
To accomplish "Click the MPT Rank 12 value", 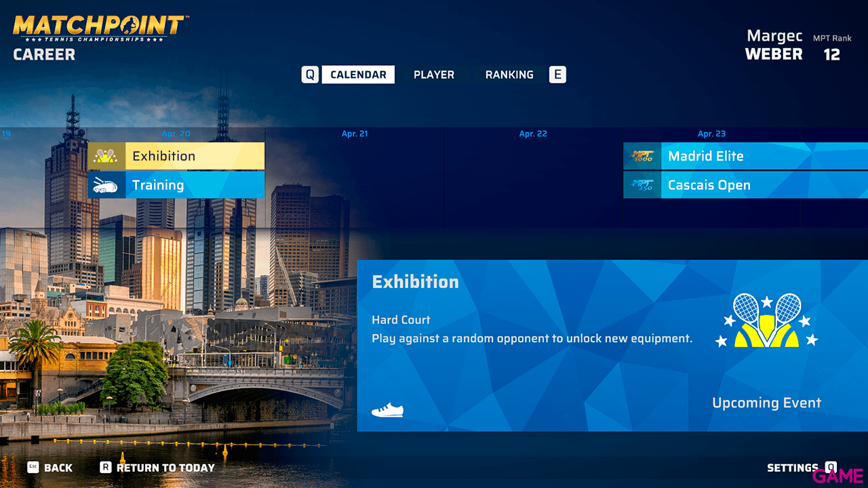I will pos(832,54).
